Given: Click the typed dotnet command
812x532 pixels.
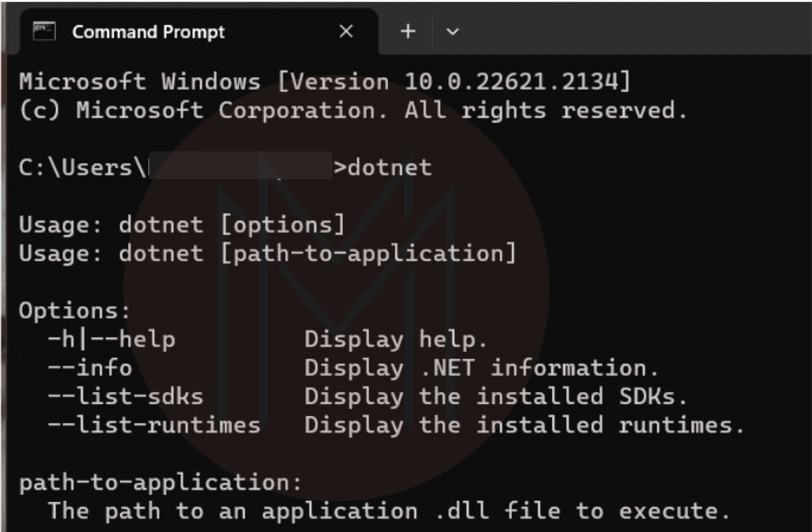Looking at the screenshot, I should pyautogui.click(x=390, y=167).
